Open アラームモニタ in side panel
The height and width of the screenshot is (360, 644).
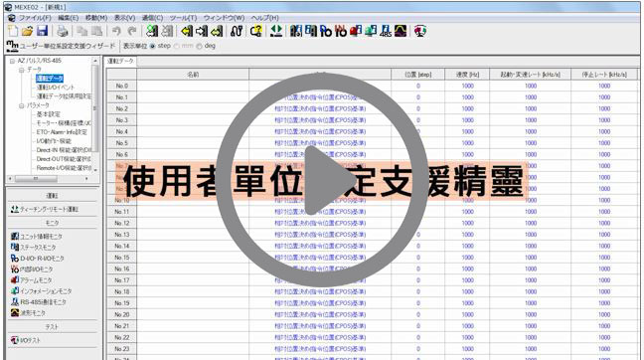pos(31,279)
